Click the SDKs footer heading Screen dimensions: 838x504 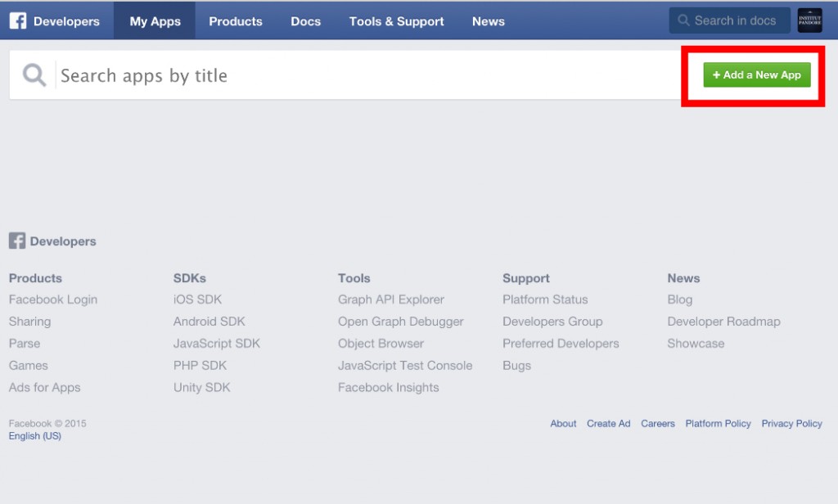pyautogui.click(x=190, y=278)
